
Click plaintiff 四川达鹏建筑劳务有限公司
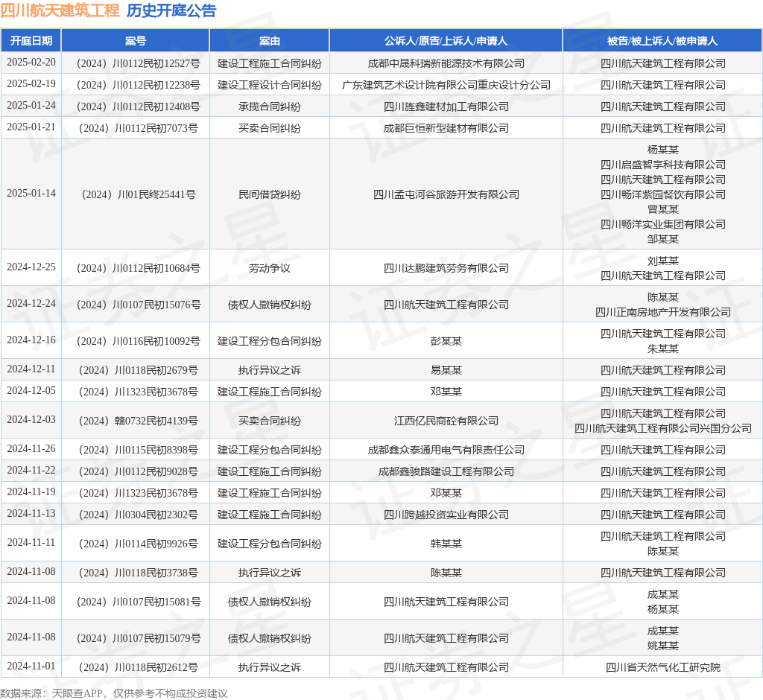coord(446,268)
